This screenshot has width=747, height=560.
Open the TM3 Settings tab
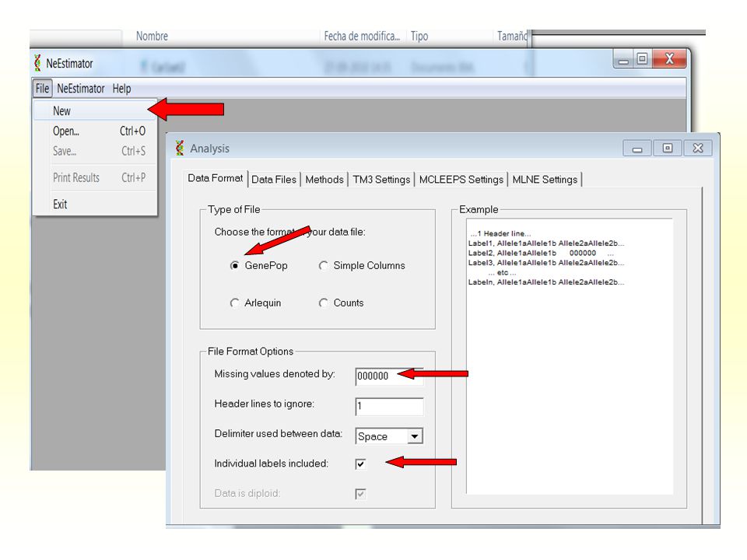point(381,180)
